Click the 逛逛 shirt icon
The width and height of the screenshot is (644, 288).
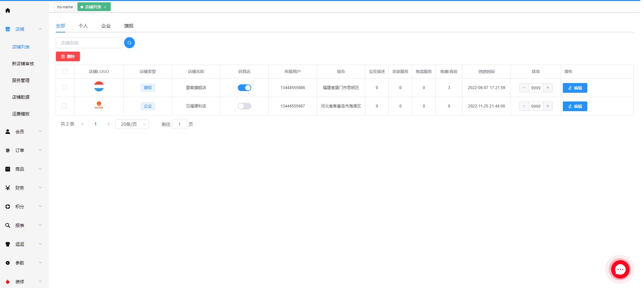click(x=8, y=244)
